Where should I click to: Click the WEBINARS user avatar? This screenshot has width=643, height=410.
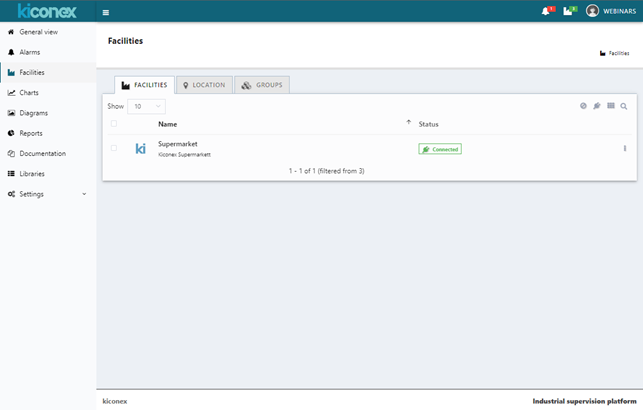(x=592, y=11)
